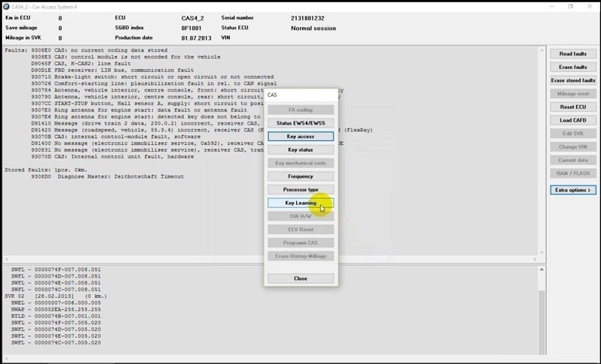Select Processor type in CAS dialog
This screenshot has height=364, width=601.
tap(300, 189)
